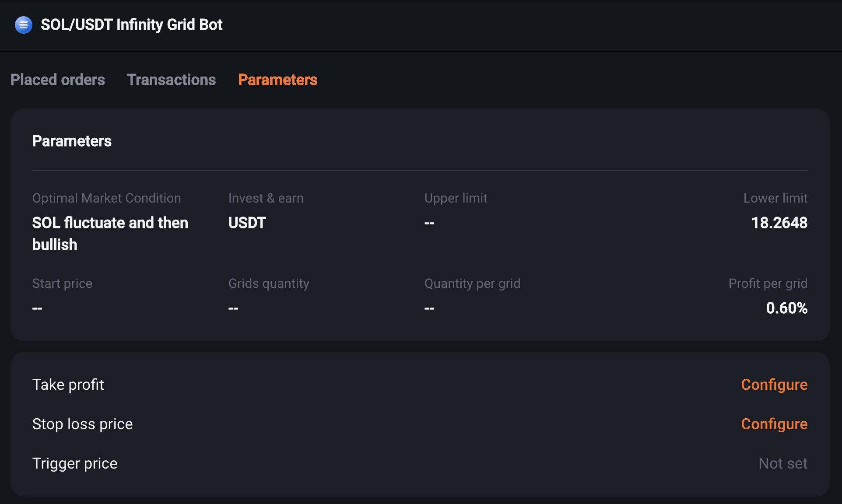Click the Lower limit value 18.2648
Viewport: 842px width, 504px height.
tap(779, 223)
